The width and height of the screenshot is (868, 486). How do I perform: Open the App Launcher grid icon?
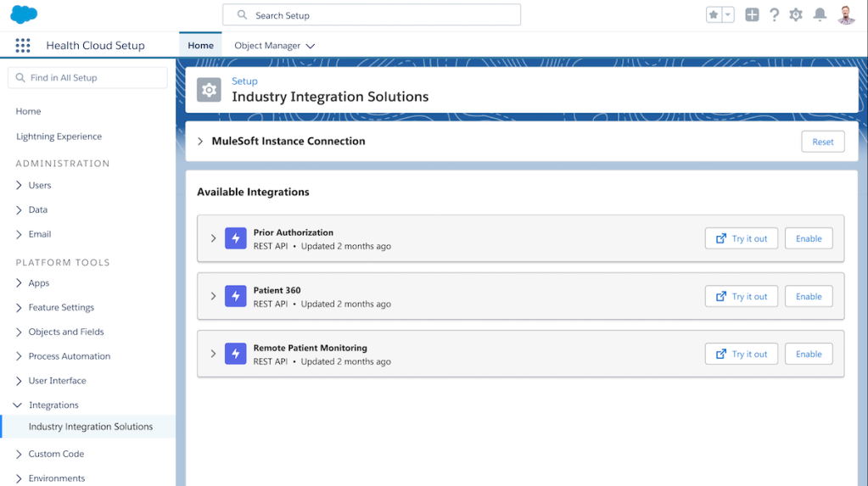pos(23,46)
